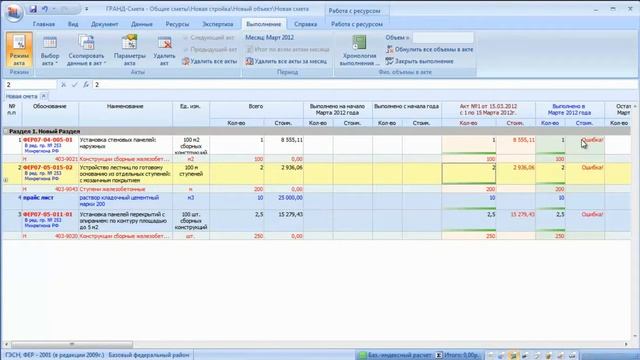Click resource code 403-9020
The image size is (640, 360).
pos(66,236)
